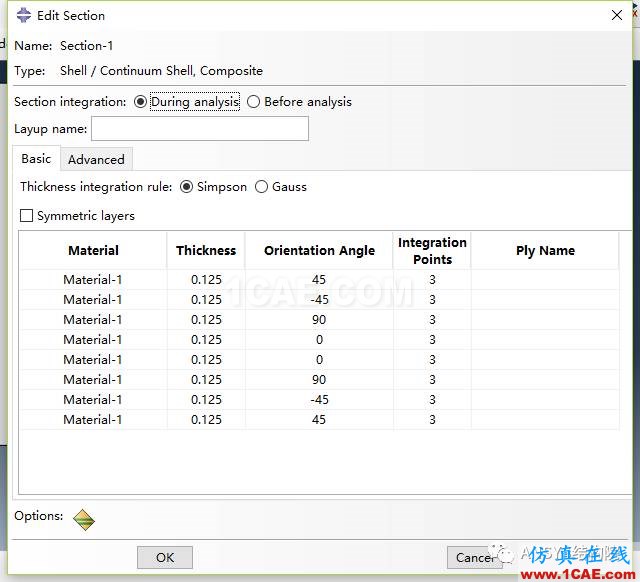Screen dimensions: 640x582
Task: Click the Orientation Angle column header
Action: click(x=319, y=250)
